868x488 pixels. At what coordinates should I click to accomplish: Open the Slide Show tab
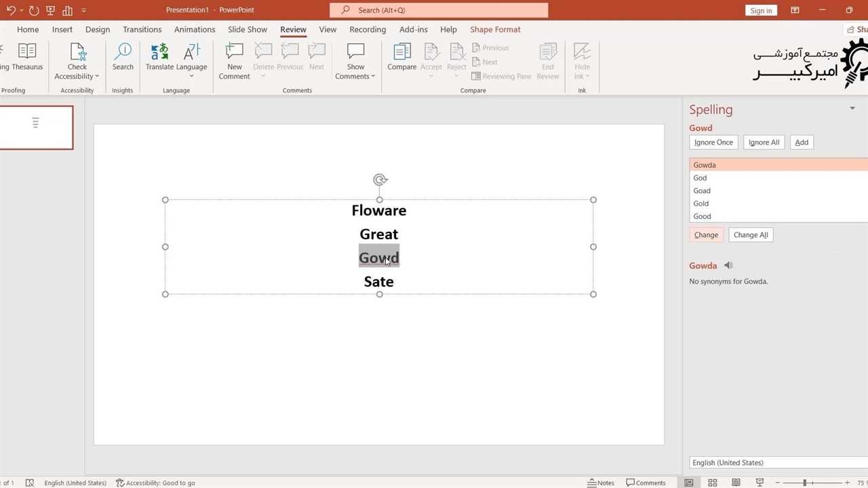[247, 29]
